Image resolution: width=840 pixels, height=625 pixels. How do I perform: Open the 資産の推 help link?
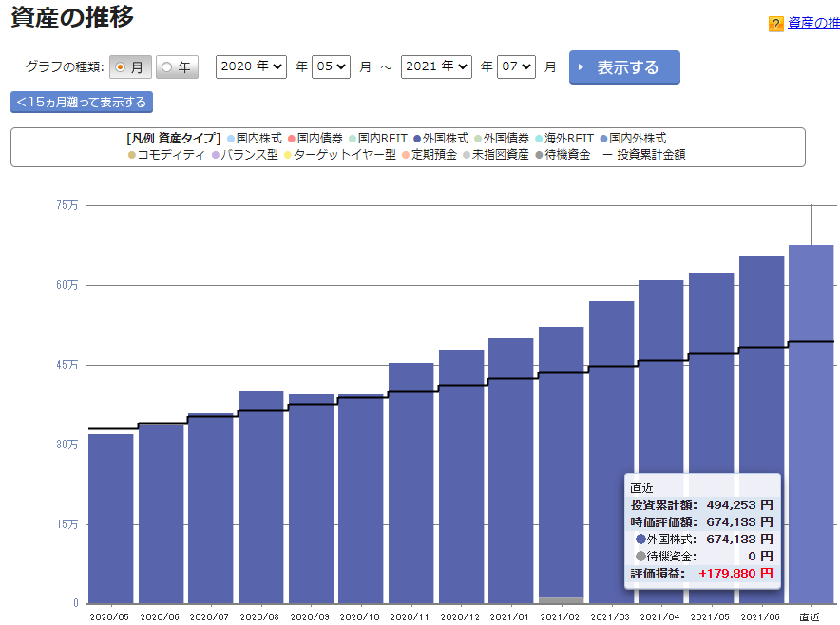point(813,23)
